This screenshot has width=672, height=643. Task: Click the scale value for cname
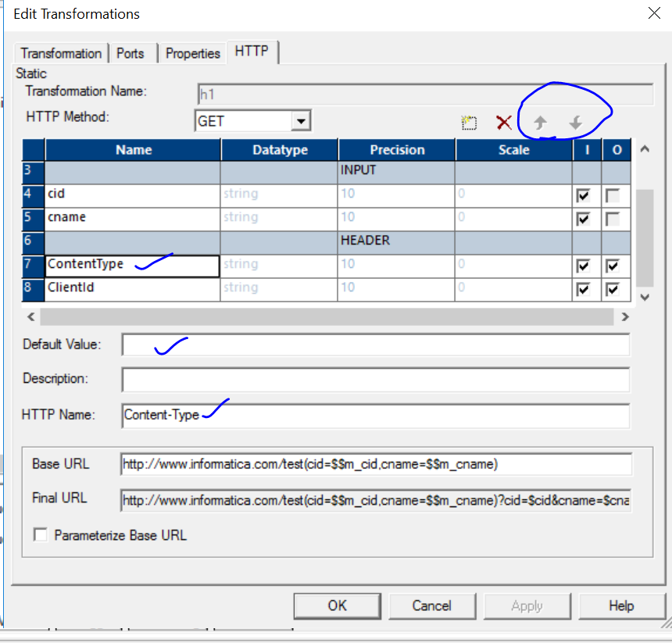(513, 220)
